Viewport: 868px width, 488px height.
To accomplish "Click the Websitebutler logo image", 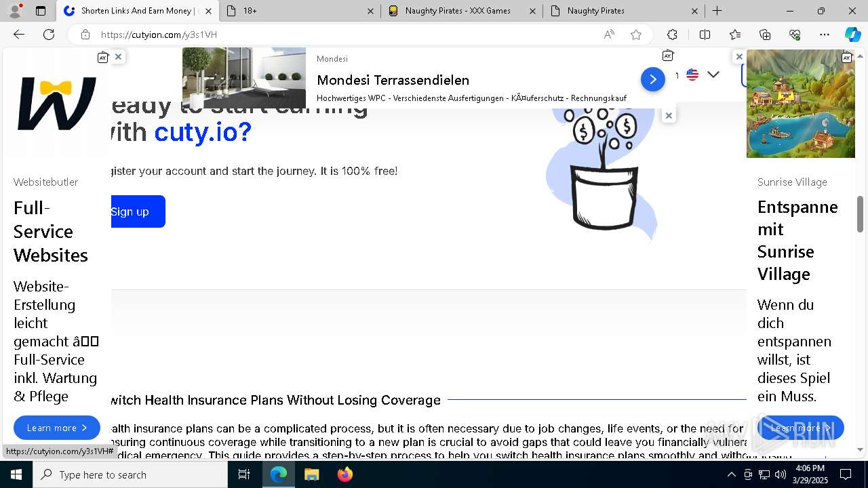I will click(x=57, y=104).
